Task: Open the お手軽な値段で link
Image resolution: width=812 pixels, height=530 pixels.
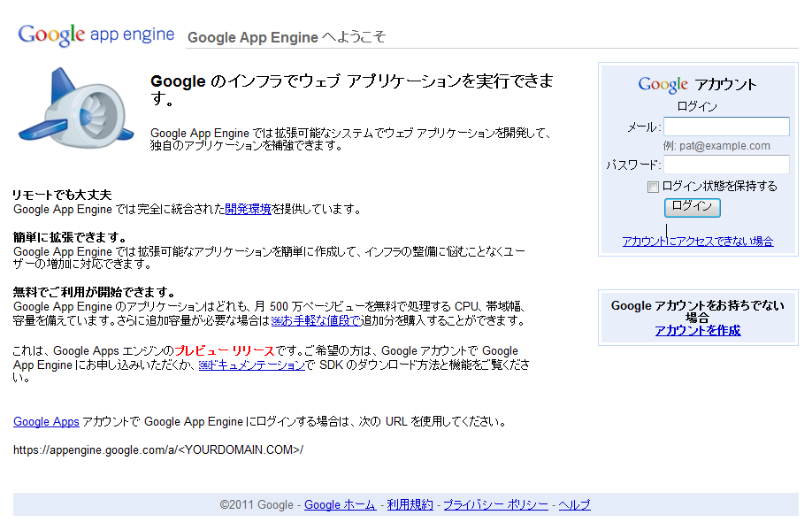Action: point(316,320)
